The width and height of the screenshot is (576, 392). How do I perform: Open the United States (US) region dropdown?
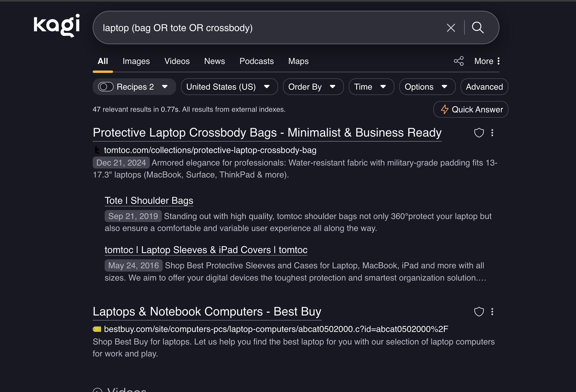229,87
